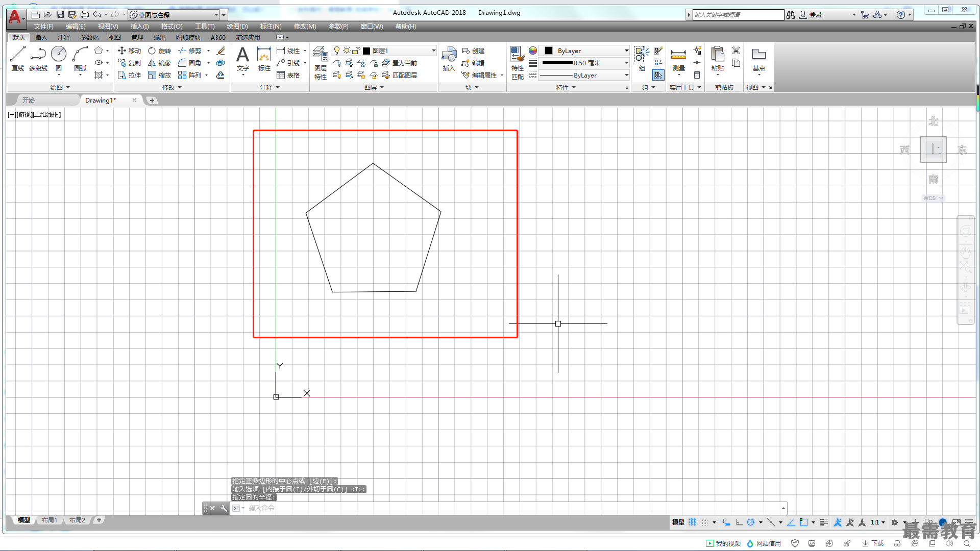Click the layer 图层1 black color swatch
This screenshot has height=551, width=980.
click(x=366, y=51)
